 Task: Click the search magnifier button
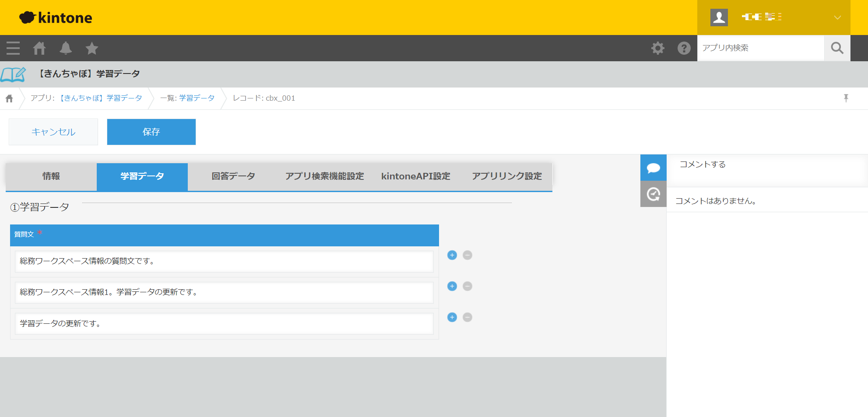[x=837, y=48]
